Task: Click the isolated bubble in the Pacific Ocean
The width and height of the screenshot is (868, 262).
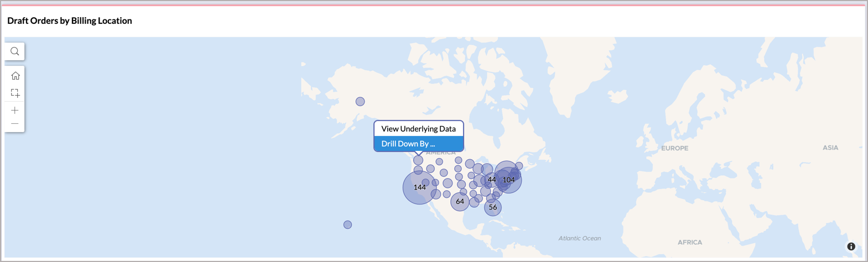Action: coord(347,224)
